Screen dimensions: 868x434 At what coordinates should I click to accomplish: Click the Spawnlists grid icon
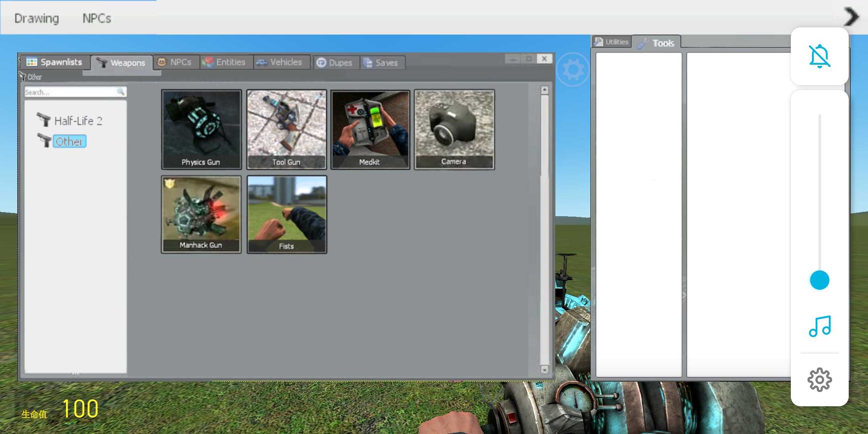point(31,62)
